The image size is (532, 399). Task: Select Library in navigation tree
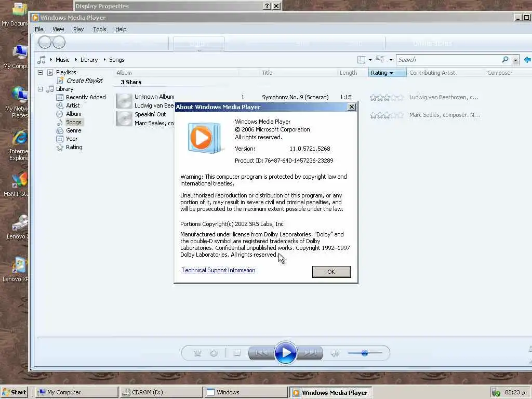click(64, 89)
